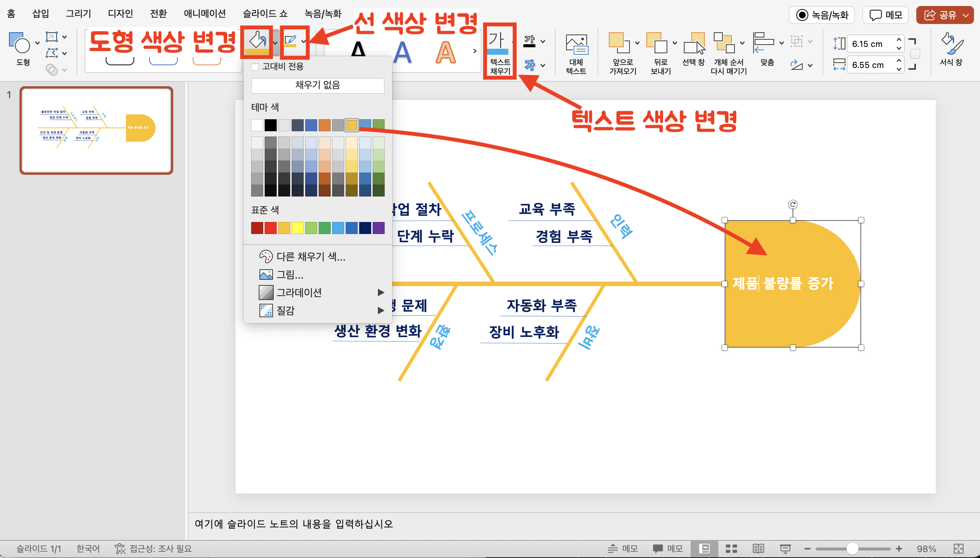Screen dimensions: 980x558
Task: Click the slide notes placeholder text
Action: coord(294,524)
